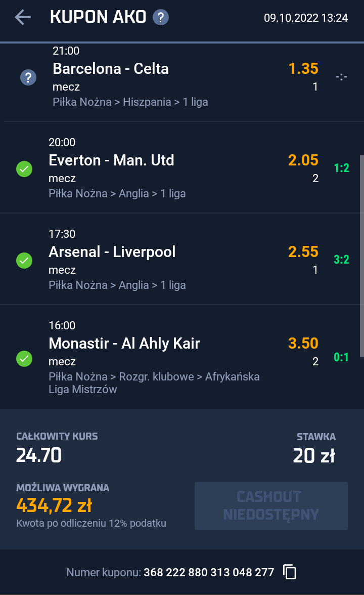
Task: Open the Everton - Man. Utd match
Action: tap(111, 160)
